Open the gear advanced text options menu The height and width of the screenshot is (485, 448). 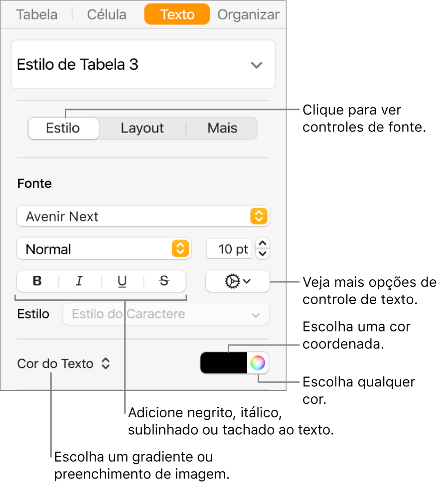coord(238,281)
